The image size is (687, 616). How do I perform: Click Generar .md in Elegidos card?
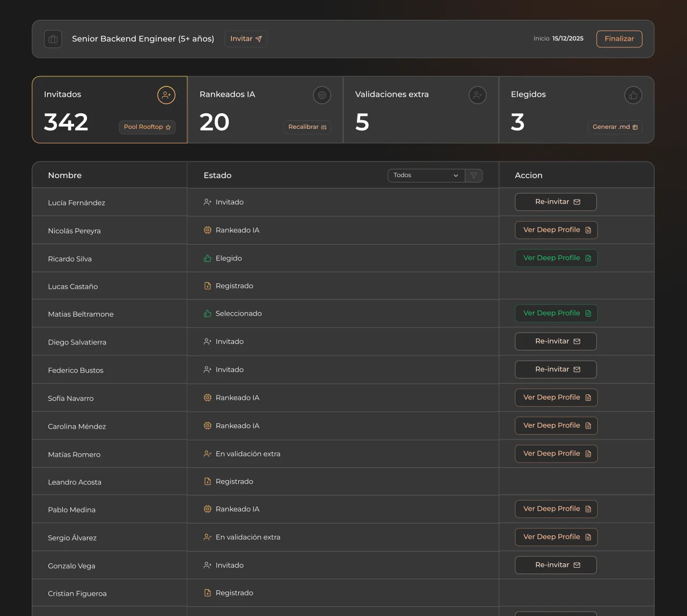point(615,127)
